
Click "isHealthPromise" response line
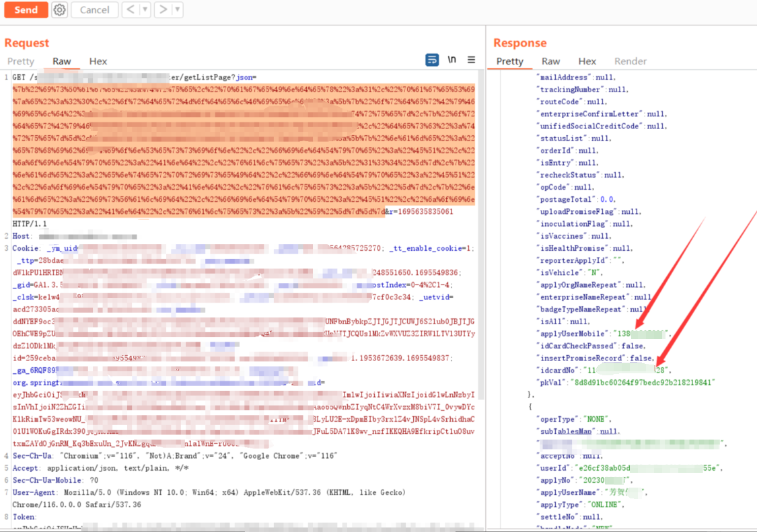coord(585,248)
